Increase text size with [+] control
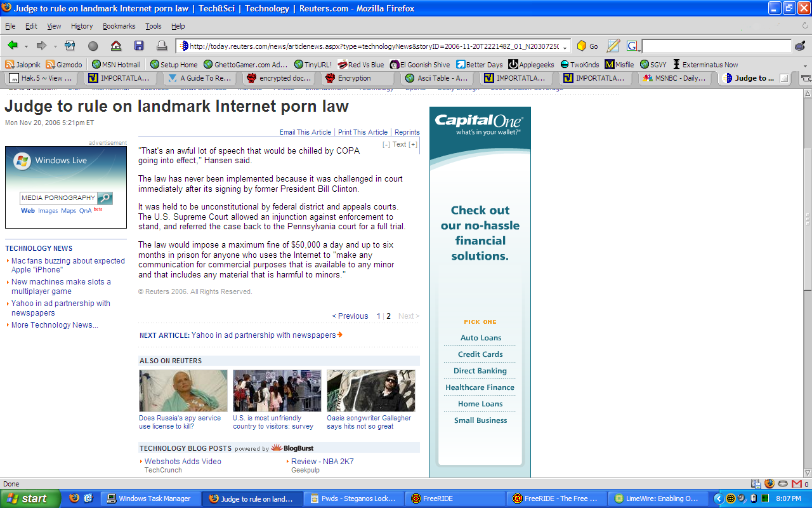Viewport: 812px width, 508px height. 413,145
